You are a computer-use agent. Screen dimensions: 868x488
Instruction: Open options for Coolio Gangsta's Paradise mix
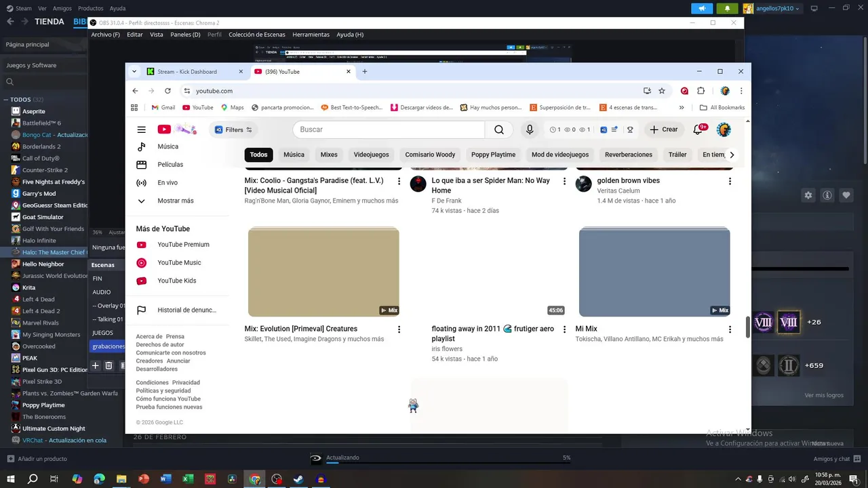pos(399,182)
